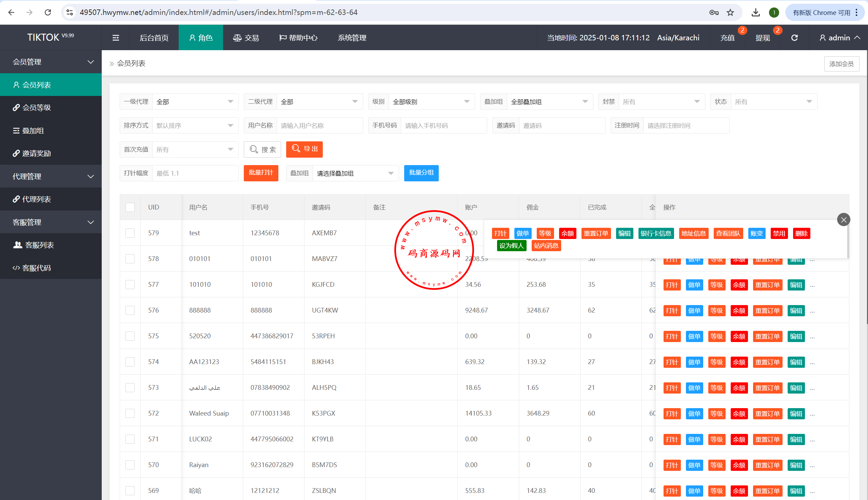868x500 pixels.
Task: Open 会员等级 in the sidebar
Action: tap(51, 107)
